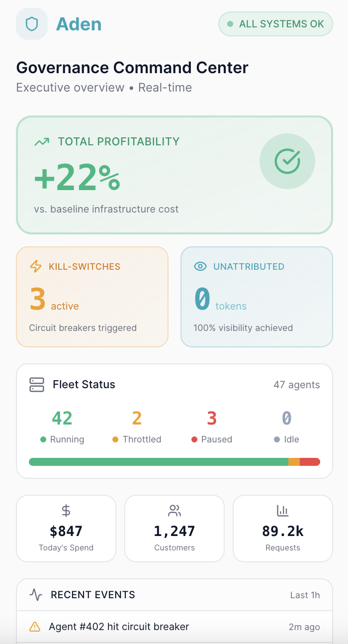Screen dimensions: 348x644
Task: Click the circular checkmark icon in the profitability card
Action: pos(287,161)
